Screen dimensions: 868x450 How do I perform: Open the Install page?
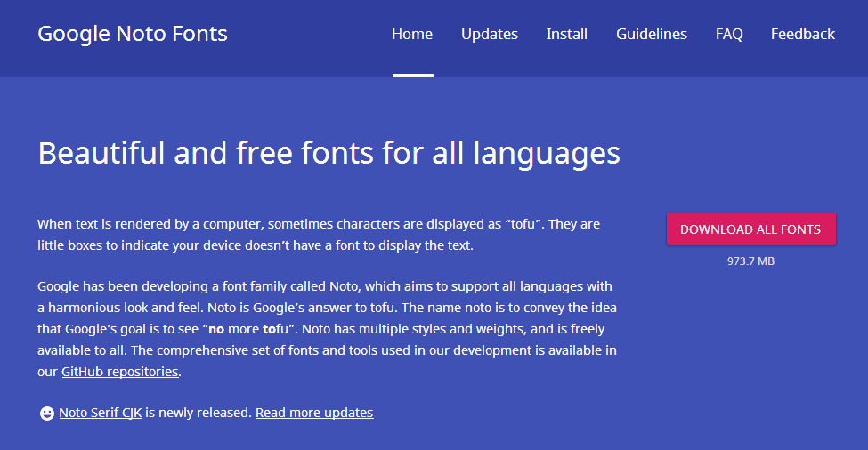click(x=566, y=35)
